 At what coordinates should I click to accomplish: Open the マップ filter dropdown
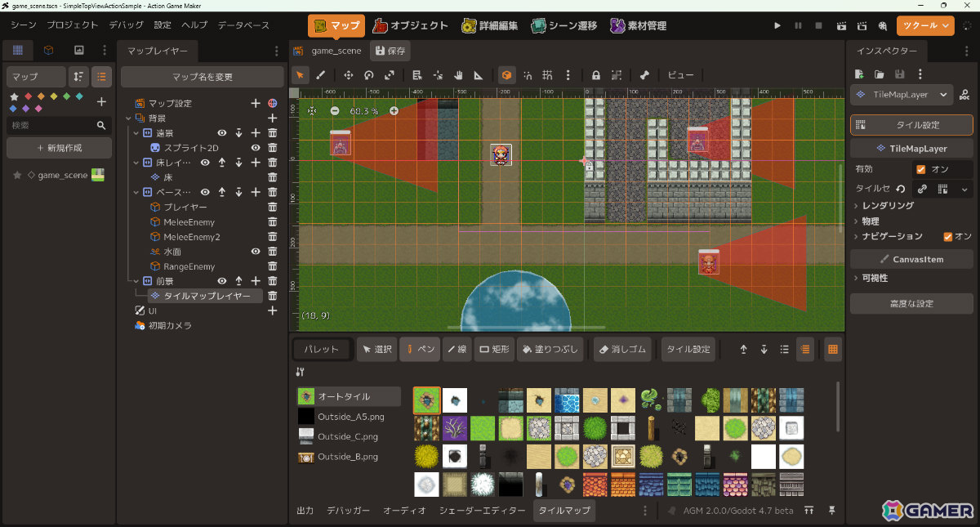tap(36, 77)
